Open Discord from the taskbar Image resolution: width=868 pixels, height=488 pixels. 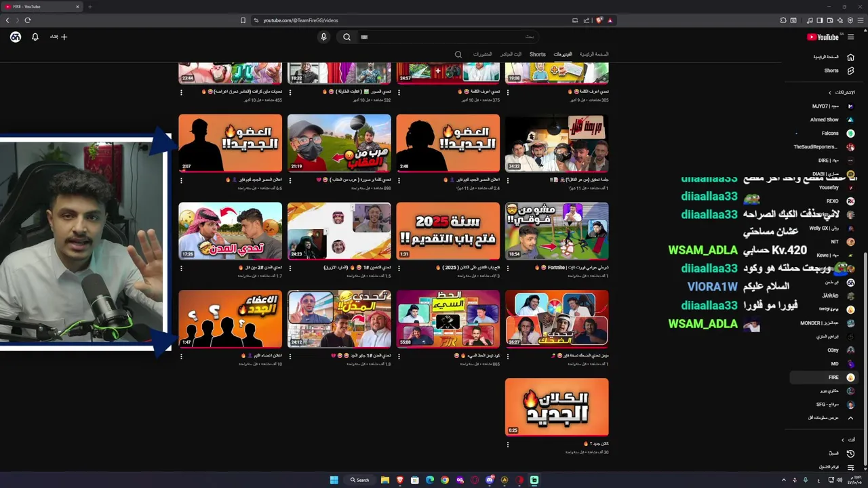pos(490,480)
